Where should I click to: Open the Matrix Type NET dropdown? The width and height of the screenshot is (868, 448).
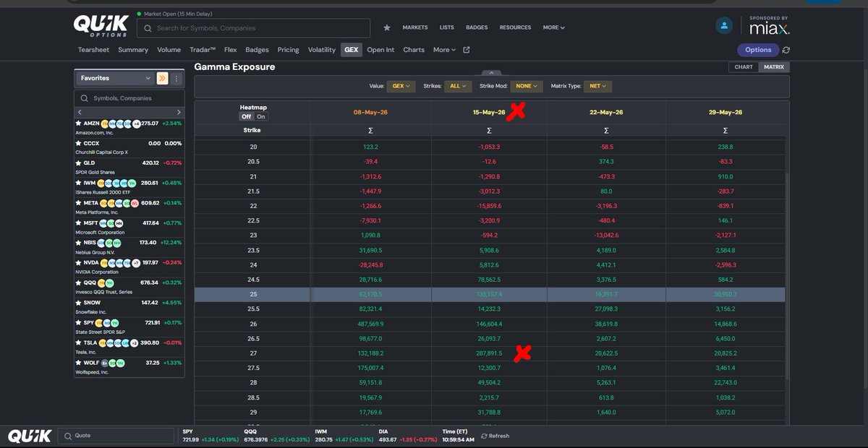tap(597, 86)
